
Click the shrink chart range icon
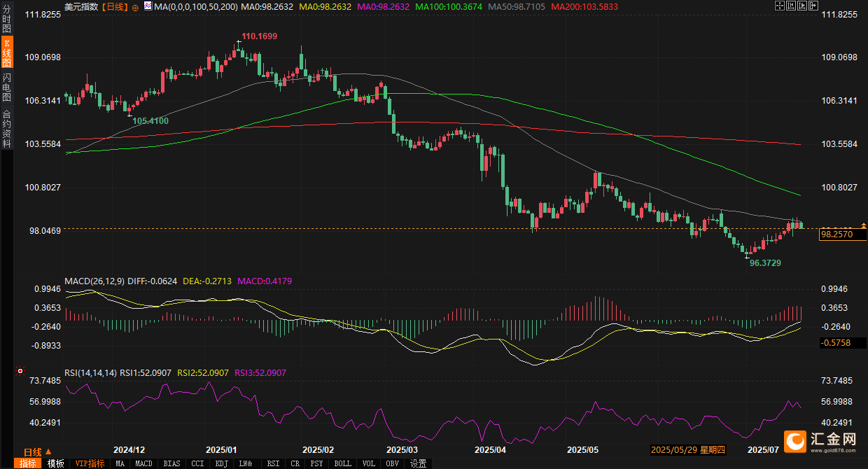click(x=791, y=6)
